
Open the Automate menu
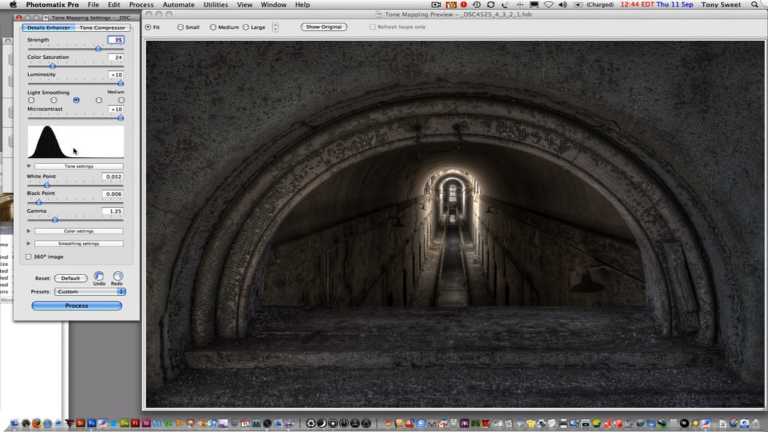click(x=179, y=5)
